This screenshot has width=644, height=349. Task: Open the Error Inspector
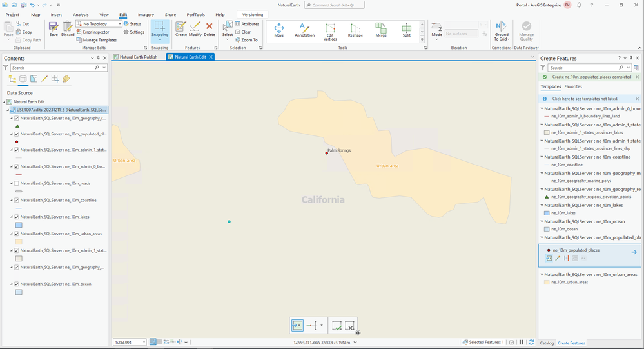(x=93, y=32)
